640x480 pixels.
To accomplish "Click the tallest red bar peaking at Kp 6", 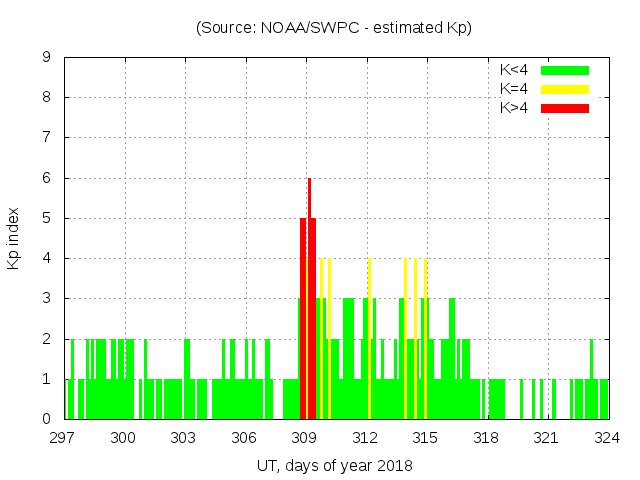I will (310, 300).
